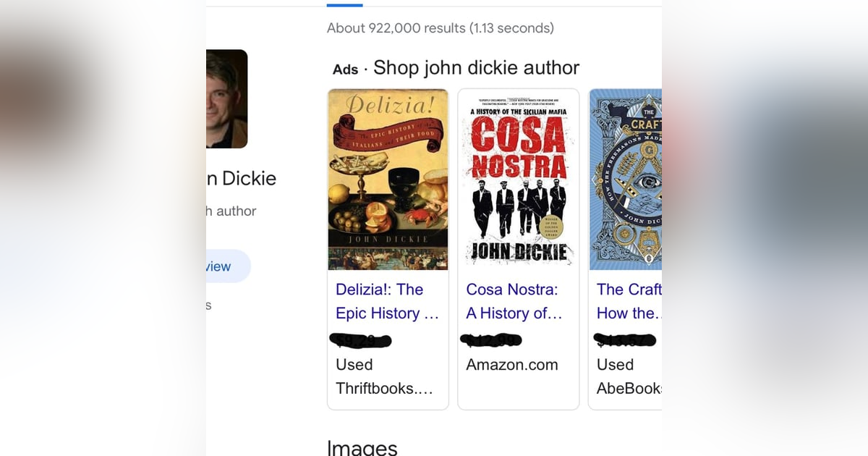Click the crossed-out price under Delizia!
The image size is (868, 456).
click(361, 340)
